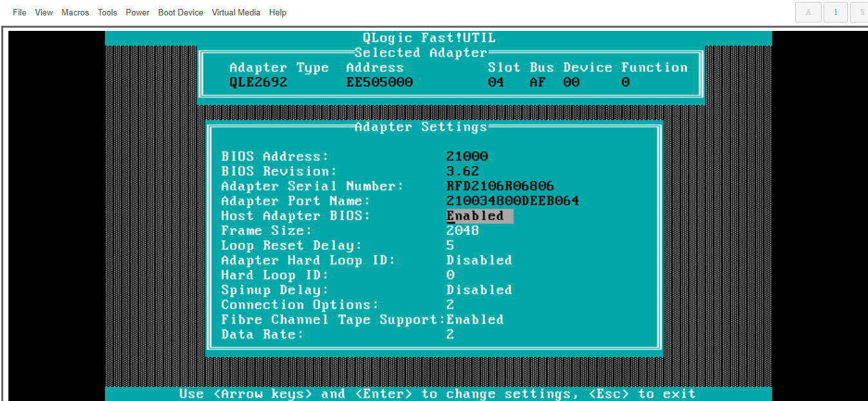Click the Spinup Delay Disabled value
This screenshot has height=401, width=868.
pos(479,290)
